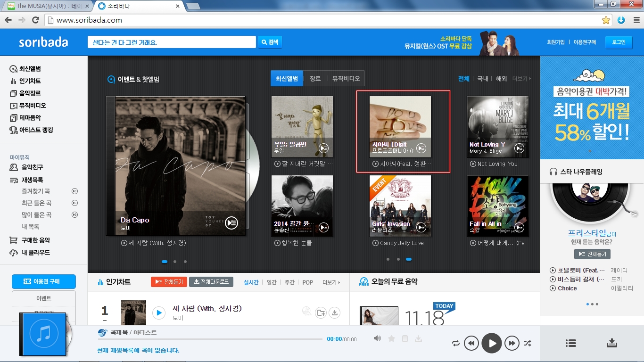Go to the previous track in the player
This screenshot has height=362, width=644.
[471, 343]
